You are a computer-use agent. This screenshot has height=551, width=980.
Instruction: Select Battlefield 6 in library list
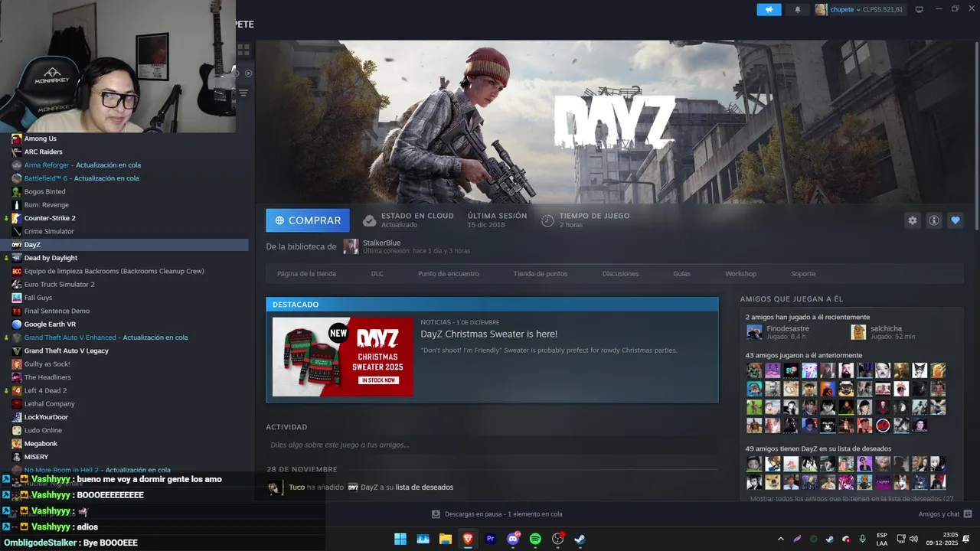click(81, 178)
